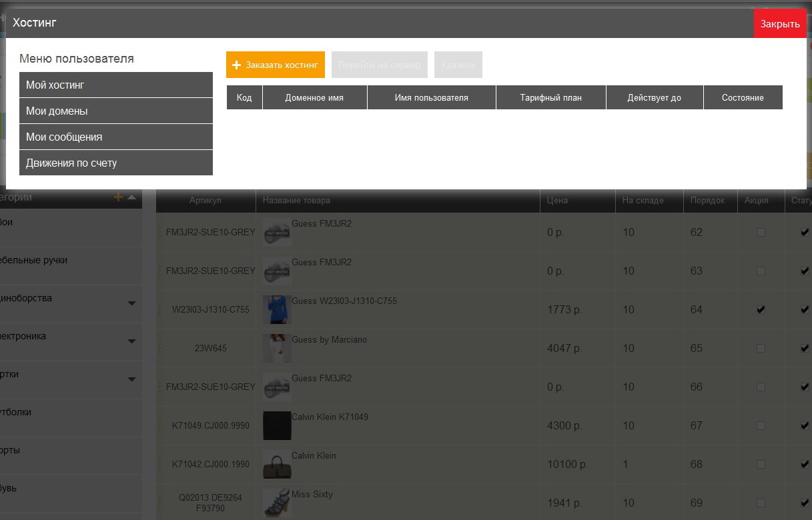
Task: Tick the Акция checkbox in order row 63
Action: tap(761, 271)
